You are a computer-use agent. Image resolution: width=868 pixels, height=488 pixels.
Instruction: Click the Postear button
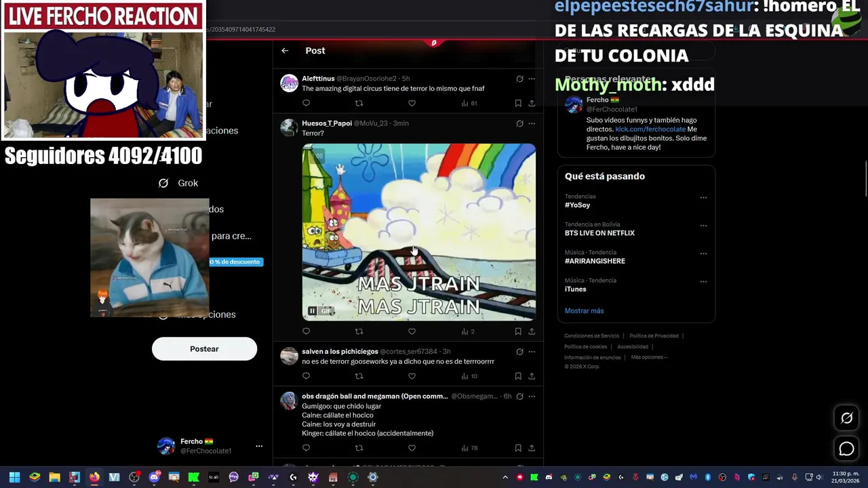point(204,349)
